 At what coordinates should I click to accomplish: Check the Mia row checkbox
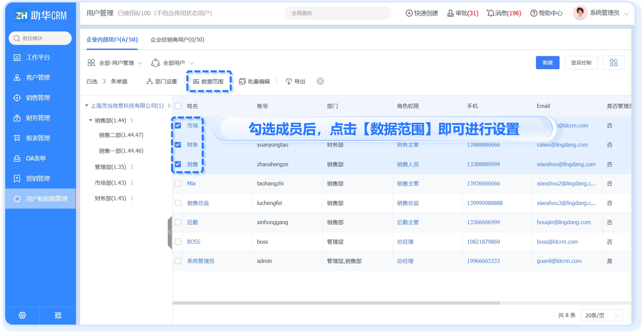(x=178, y=184)
